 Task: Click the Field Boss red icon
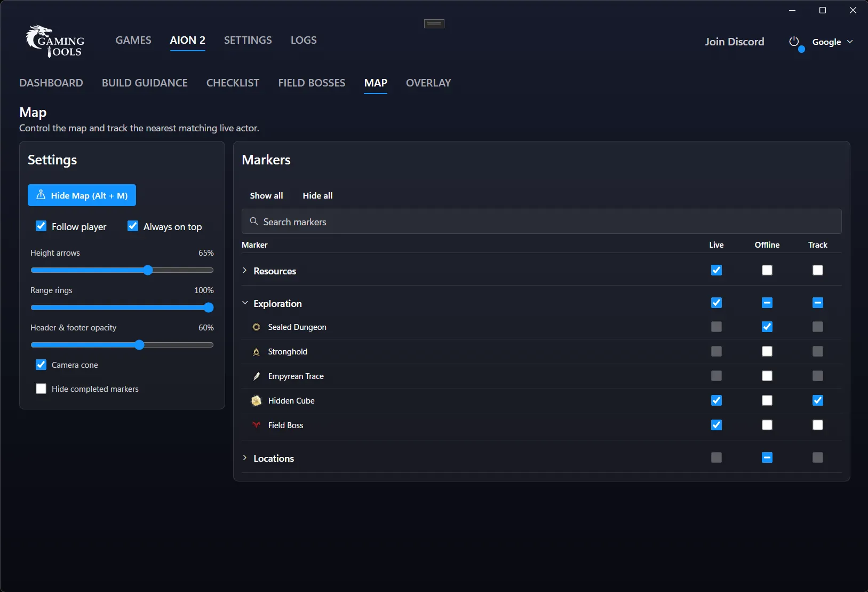click(257, 425)
